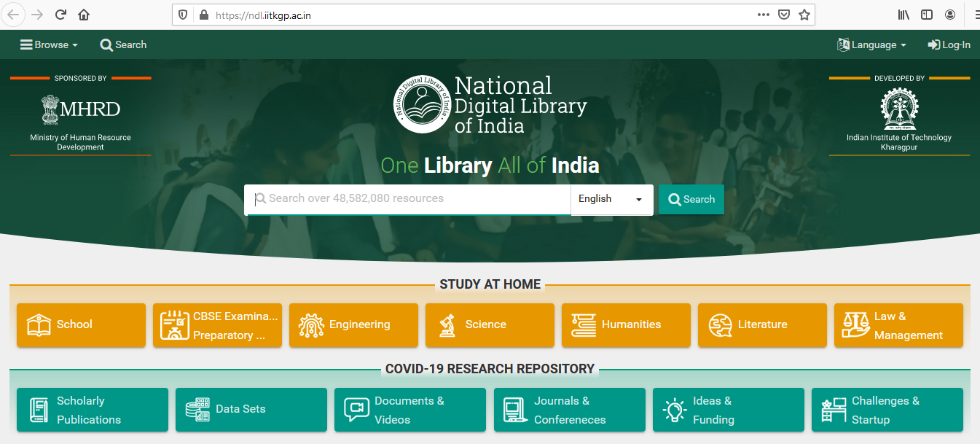Click the search resources input field
Viewport: 980px width, 444px height.
[408, 198]
